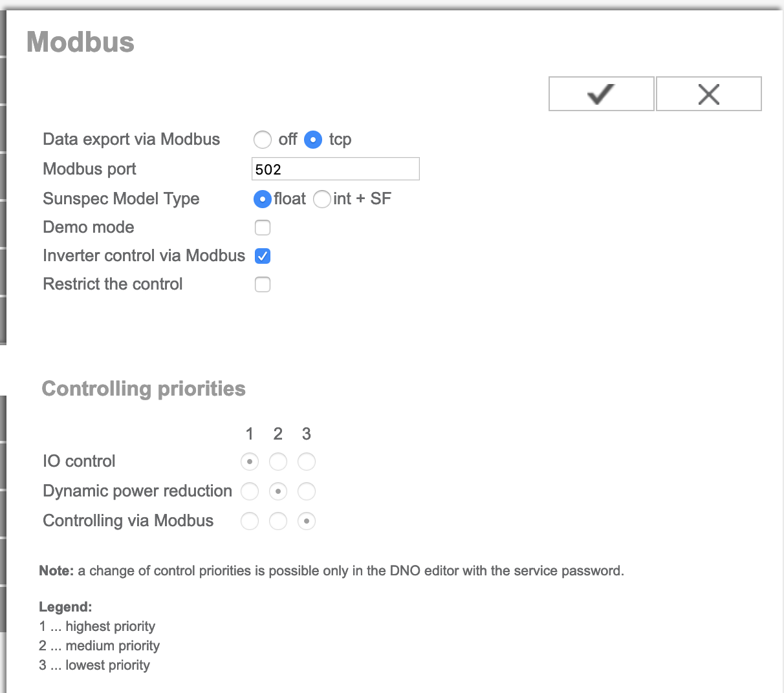Set IO control to priority 3
This screenshot has width=784, height=693.
coord(307,462)
